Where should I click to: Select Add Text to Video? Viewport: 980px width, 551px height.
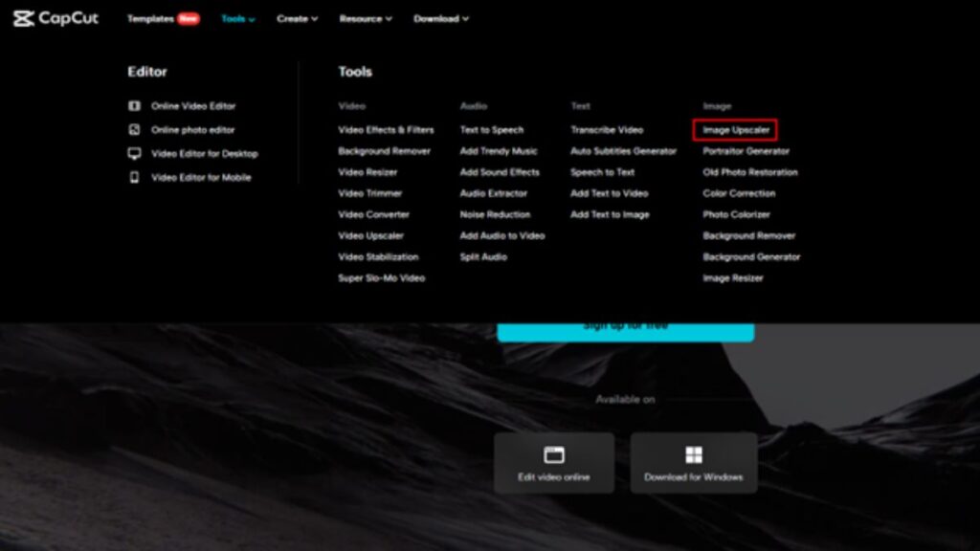pyautogui.click(x=610, y=193)
